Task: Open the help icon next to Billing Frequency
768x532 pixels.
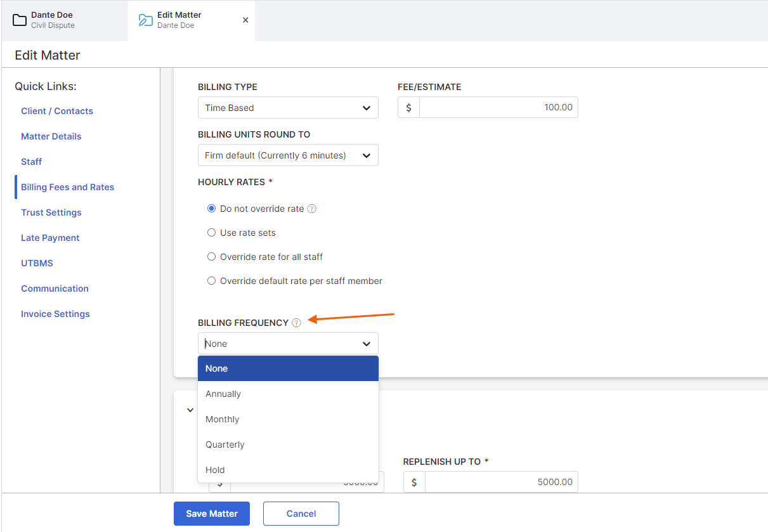Action: (x=296, y=323)
